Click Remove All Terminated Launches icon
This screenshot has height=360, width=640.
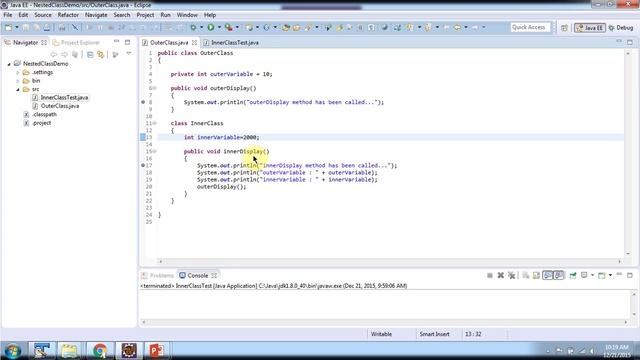[511, 276]
